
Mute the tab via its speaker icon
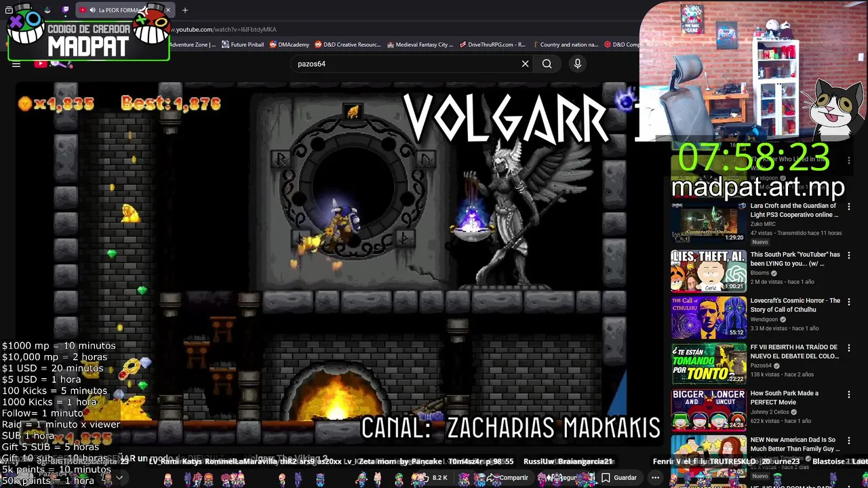pos(92,10)
